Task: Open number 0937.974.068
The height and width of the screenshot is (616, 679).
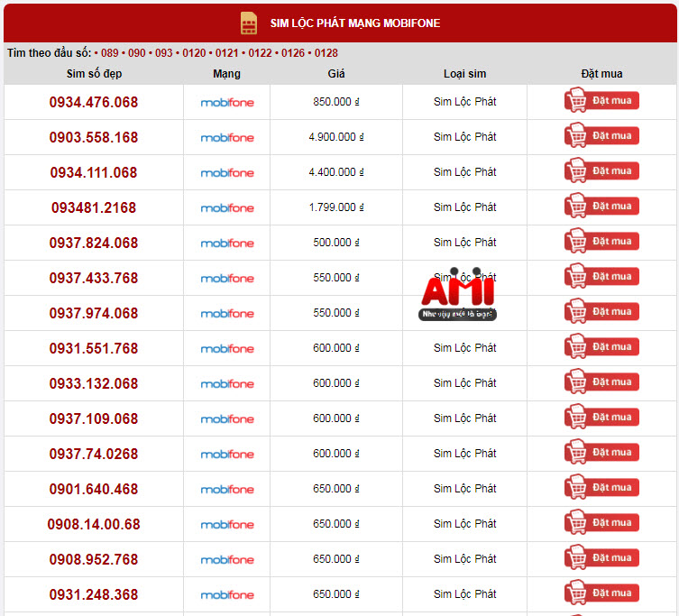Action: click(94, 313)
